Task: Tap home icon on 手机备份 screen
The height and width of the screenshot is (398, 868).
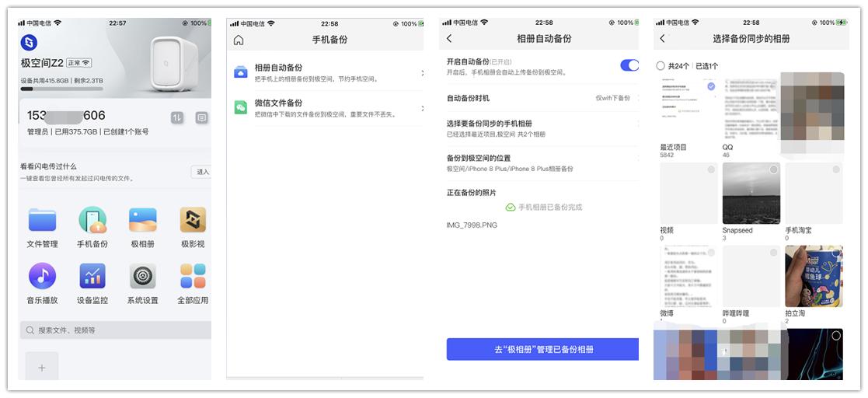Action: (239, 40)
